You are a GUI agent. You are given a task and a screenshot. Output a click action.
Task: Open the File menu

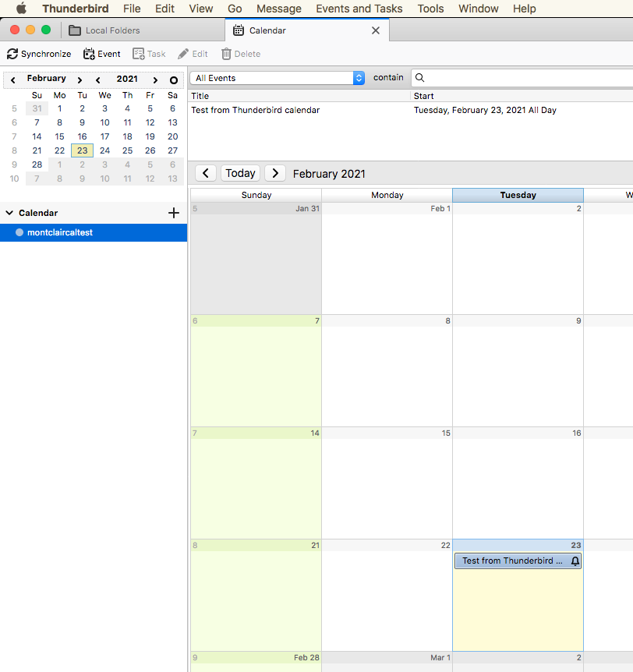point(132,9)
